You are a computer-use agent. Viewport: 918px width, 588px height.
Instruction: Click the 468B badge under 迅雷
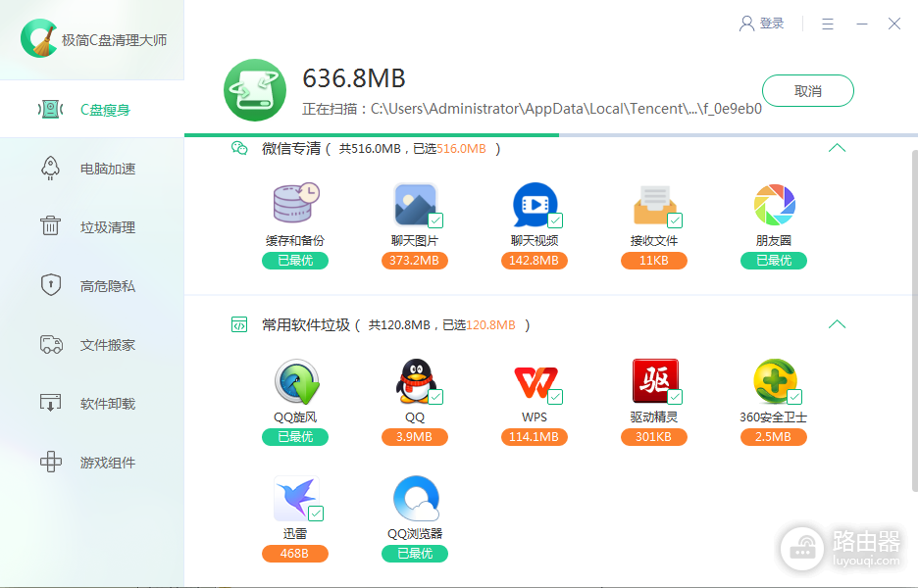(x=295, y=554)
